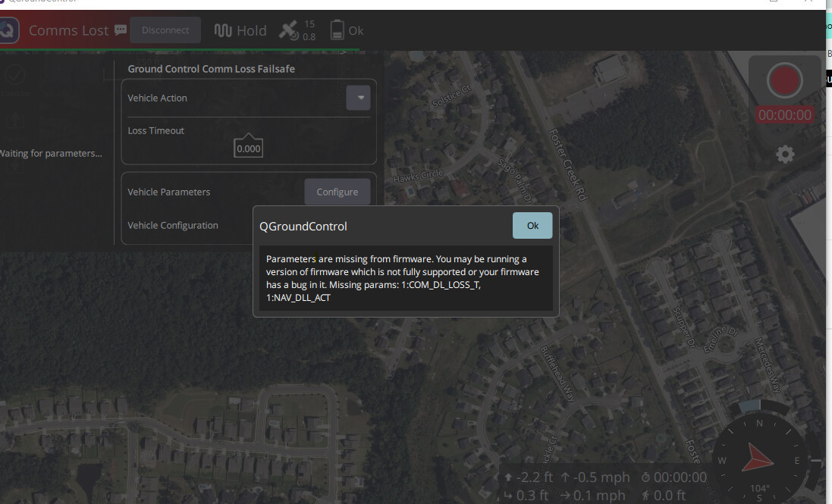832x504 pixels.
Task: Open the GPS satellite status icon
Action: [289, 30]
